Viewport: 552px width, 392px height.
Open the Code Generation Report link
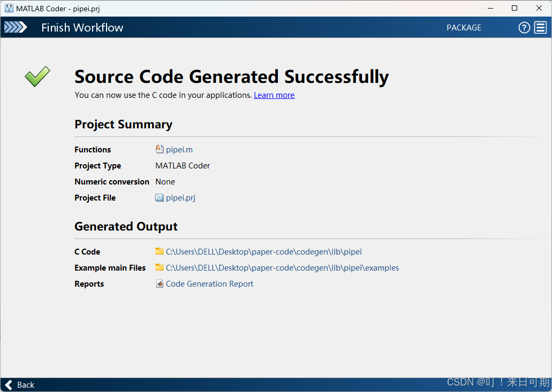209,284
